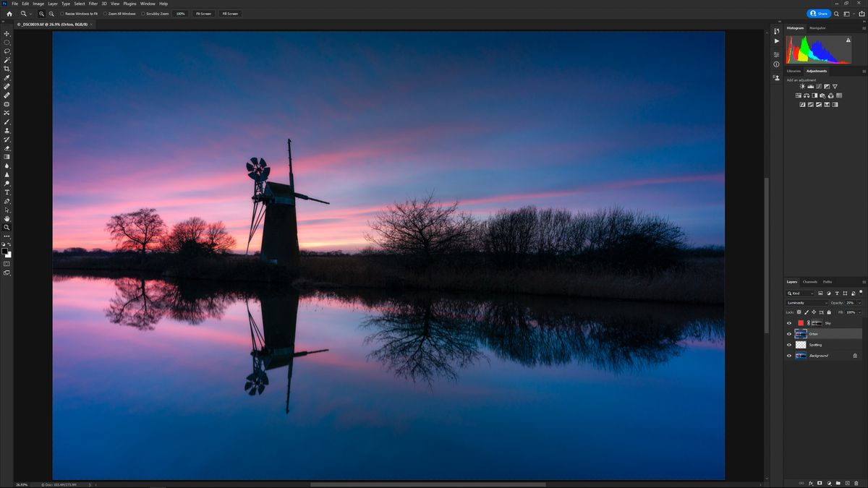The height and width of the screenshot is (488, 868).
Task: Click the histogram cached data warning icon
Action: 848,40
